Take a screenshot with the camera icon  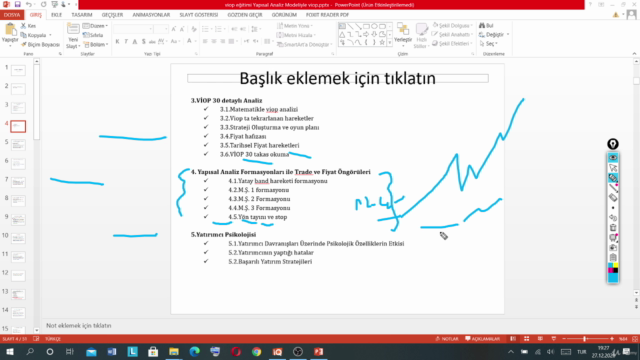(613, 248)
